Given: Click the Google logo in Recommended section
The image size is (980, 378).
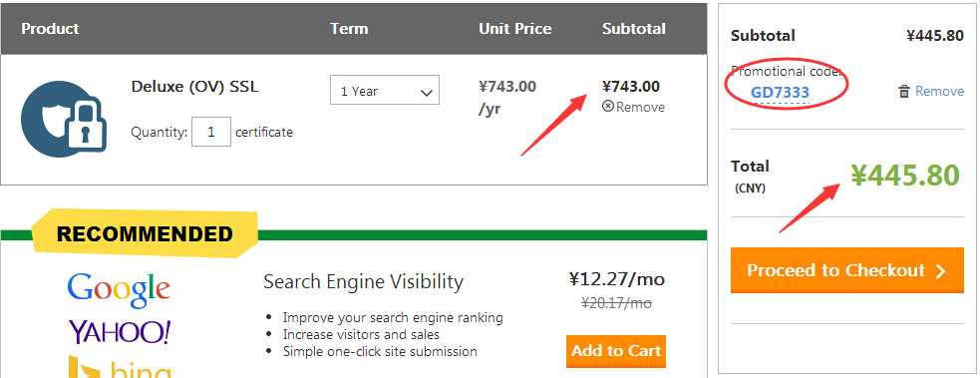Looking at the screenshot, I should 119,290.
